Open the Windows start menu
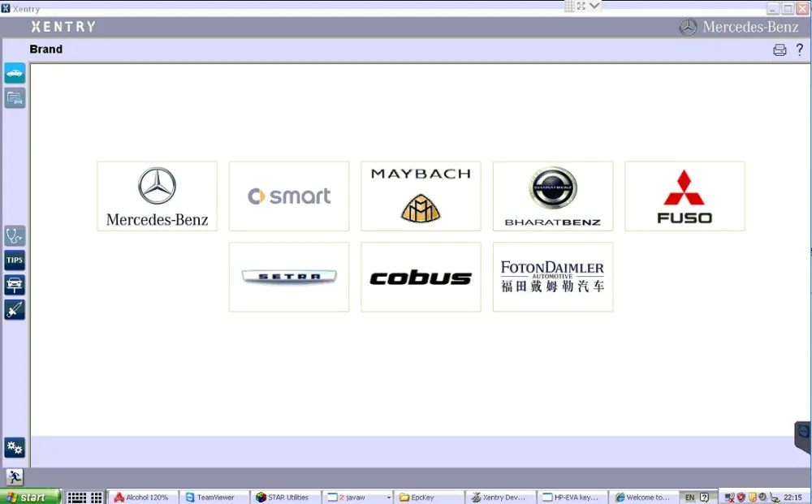The height and width of the screenshot is (504, 812). [x=30, y=498]
